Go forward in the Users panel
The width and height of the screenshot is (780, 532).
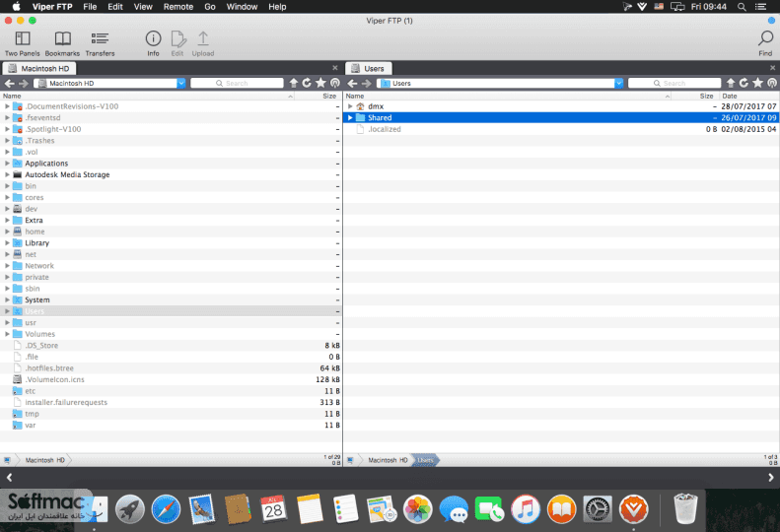[x=366, y=83]
